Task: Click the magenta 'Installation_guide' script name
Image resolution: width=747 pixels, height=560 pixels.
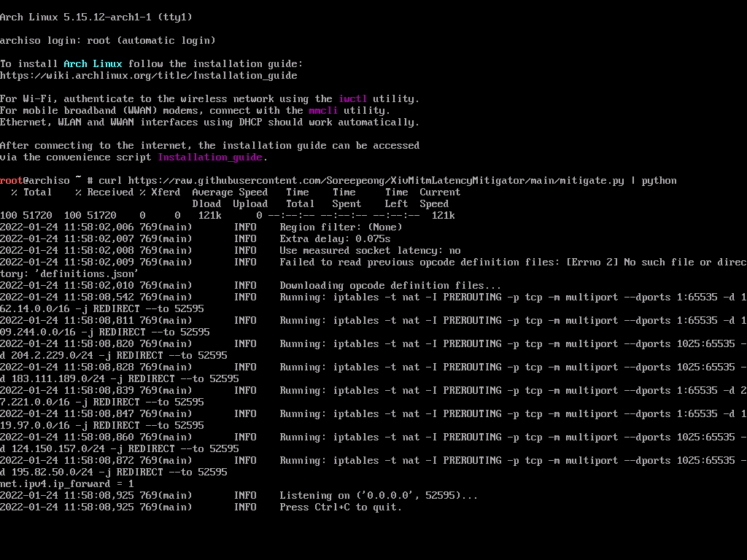Action: point(210,157)
